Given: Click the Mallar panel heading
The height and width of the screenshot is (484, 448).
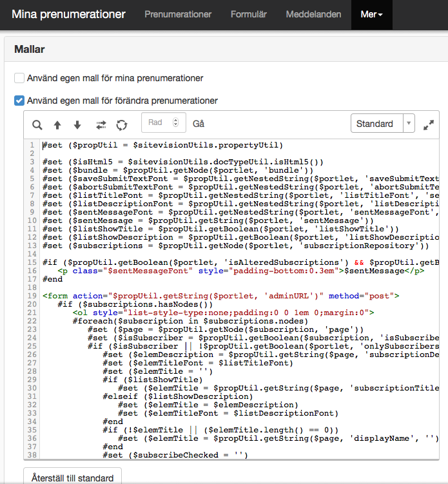Looking at the screenshot, I should (x=30, y=50).
